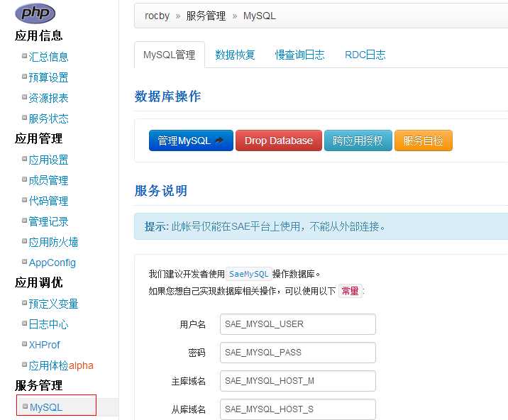Open 管理记录 link
Viewport: 508px width, 420px height.
[x=48, y=221]
